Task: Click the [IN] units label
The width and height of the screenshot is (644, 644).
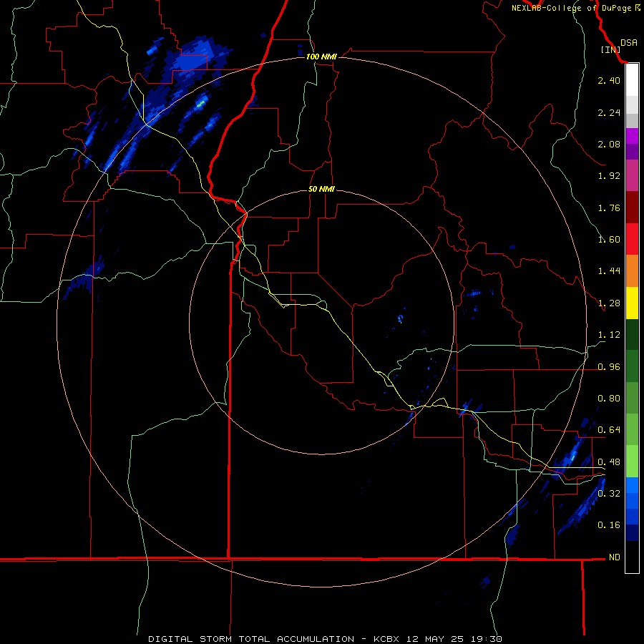Action: pyautogui.click(x=610, y=49)
